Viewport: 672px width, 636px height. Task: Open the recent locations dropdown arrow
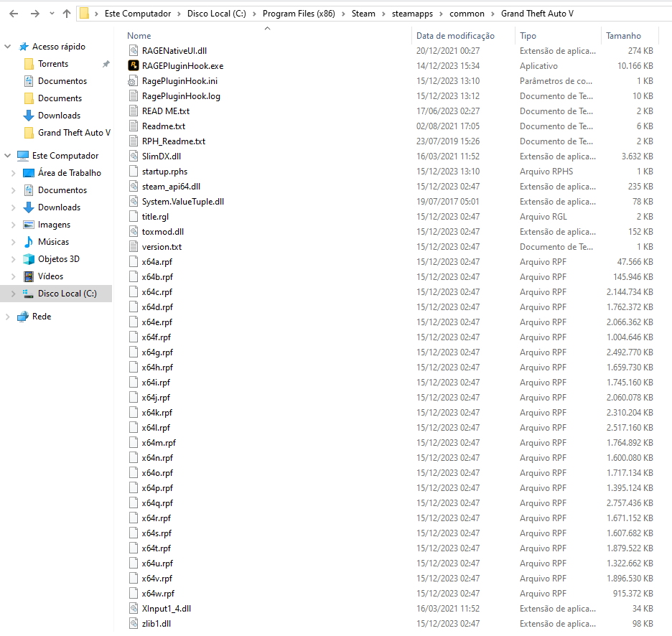(x=52, y=14)
